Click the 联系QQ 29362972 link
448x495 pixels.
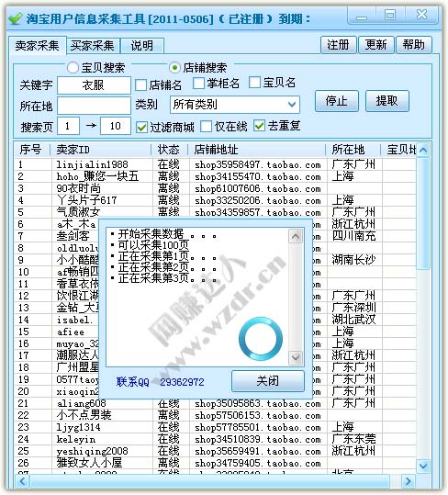pos(161,382)
